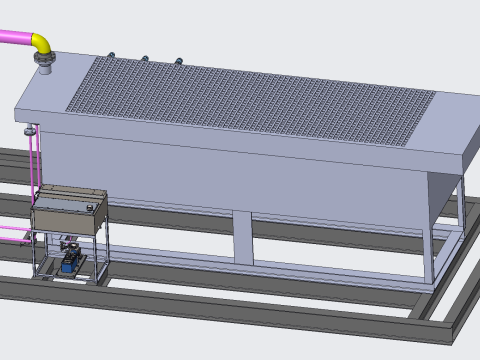Select the magenta inlet pipe above the tank
Screen dimensions: 480x360
pyautogui.click(x=16, y=37)
